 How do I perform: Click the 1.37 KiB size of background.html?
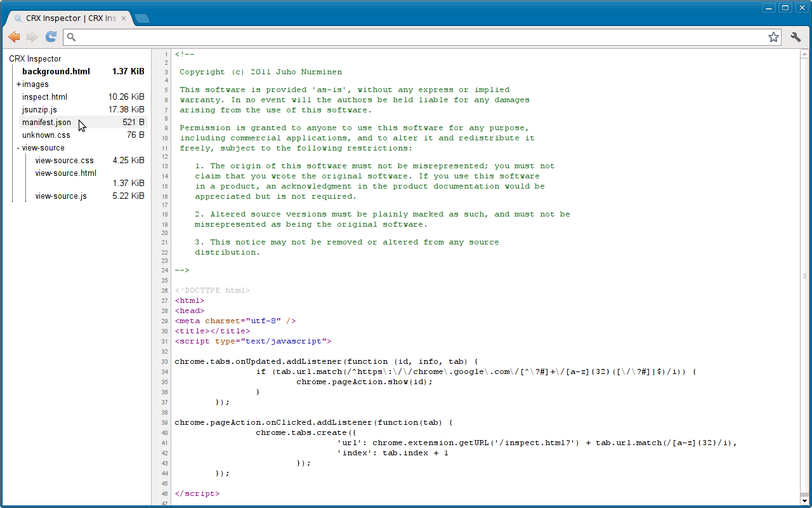pyautogui.click(x=128, y=72)
